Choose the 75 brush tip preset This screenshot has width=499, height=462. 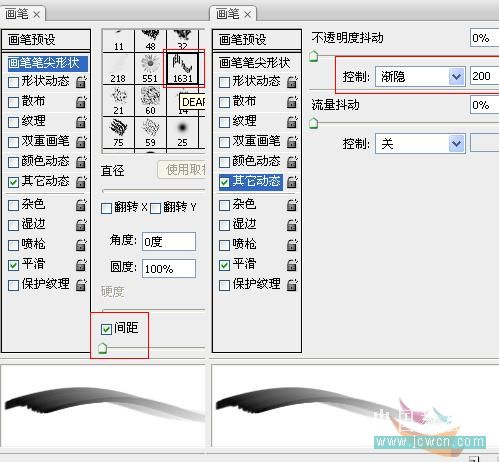(118, 133)
